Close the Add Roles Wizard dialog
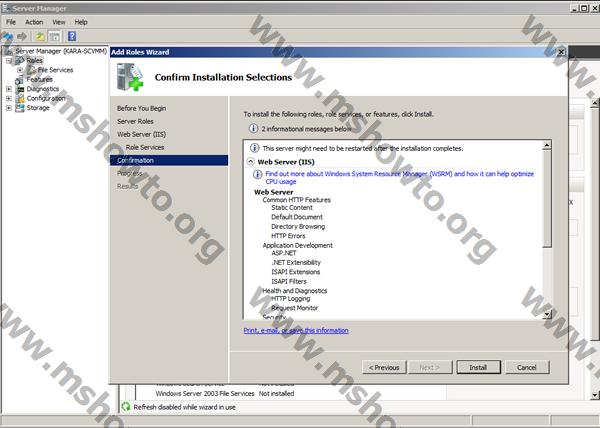Screen dimensions: 600x428 [561, 52]
